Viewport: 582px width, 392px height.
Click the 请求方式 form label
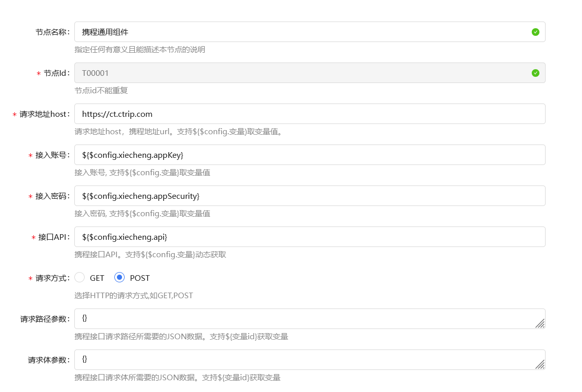pyautogui.click(x=53, y=278)
